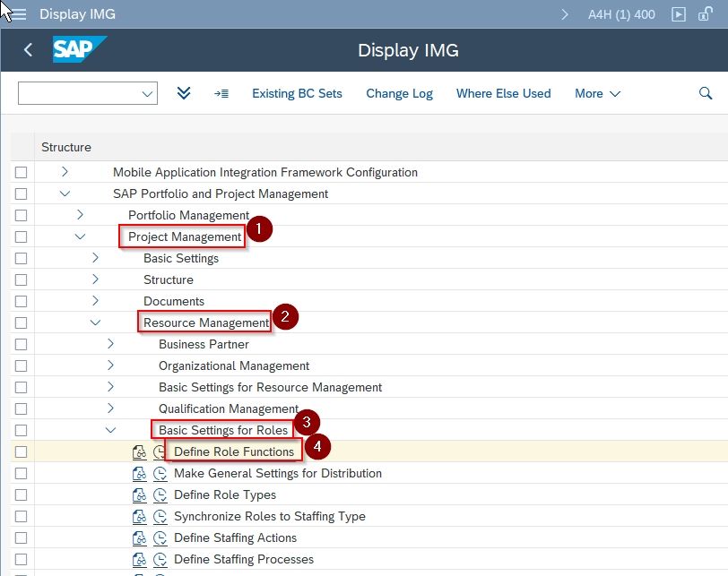The width and height of the screenshot is (728, 576).
Task: Collapse the Resource Management node
Action: pyautogui.click(x=95, y=322)
